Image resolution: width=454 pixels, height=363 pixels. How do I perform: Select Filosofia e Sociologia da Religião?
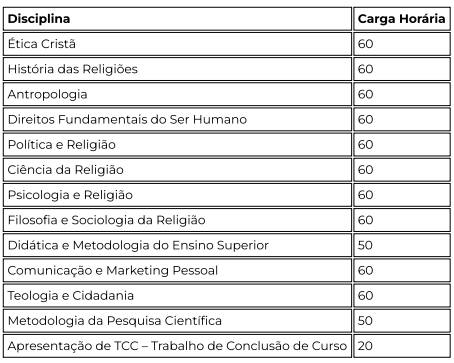click(x=177, y=220)
